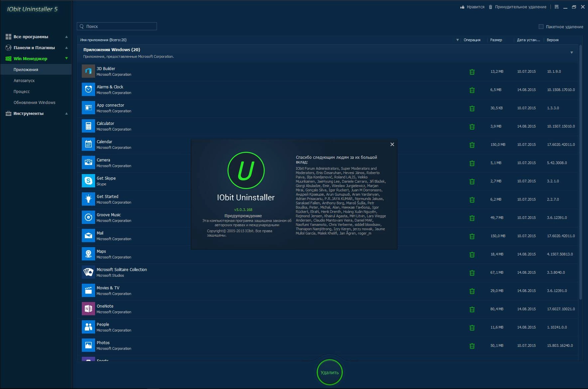This screenshot has width=588, height=389.
Task: Click the Удалить button
Action: click(x=330, y=372)
